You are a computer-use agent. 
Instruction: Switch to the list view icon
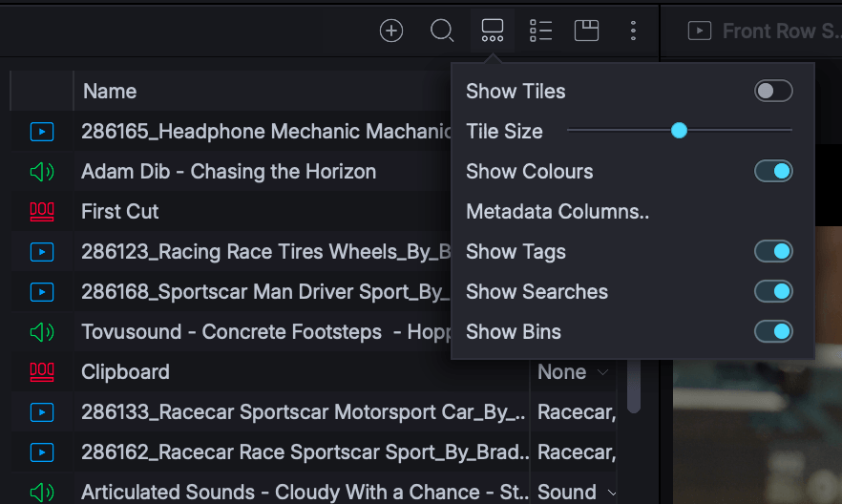click(x=540, y=31)
